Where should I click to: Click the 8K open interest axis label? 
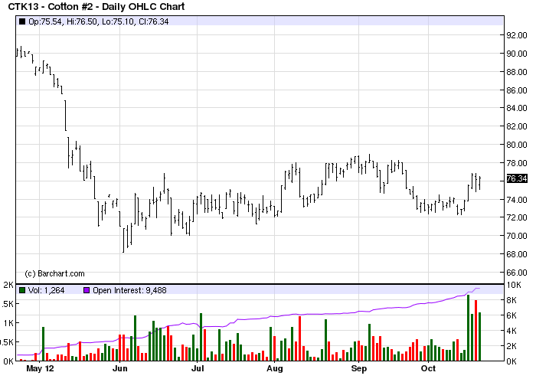click(511, 300)
